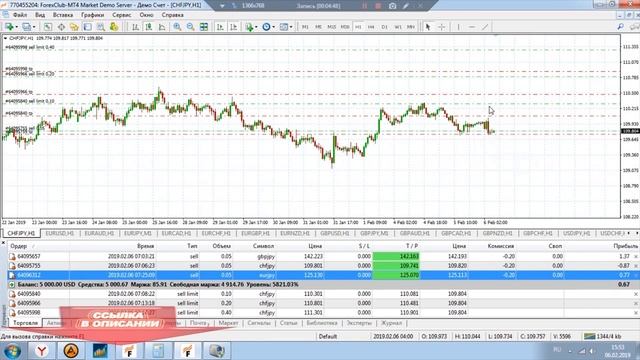This screenshot has height=360, width=640.
Task: Delete pending order 64095840
Action: coord(636,294)
